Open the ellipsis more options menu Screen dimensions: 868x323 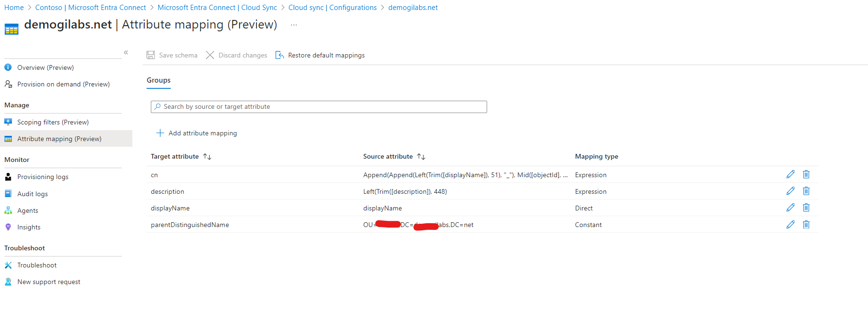[x=294, y=25]
